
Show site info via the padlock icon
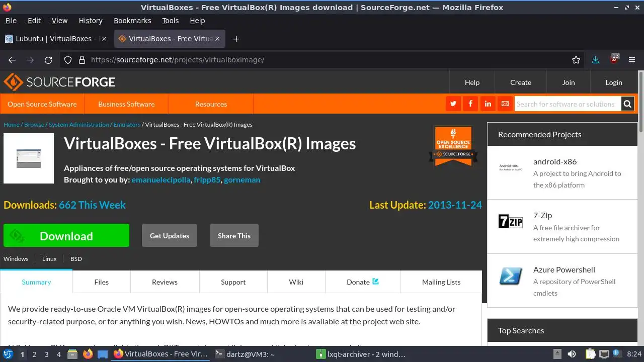[82, 60]
